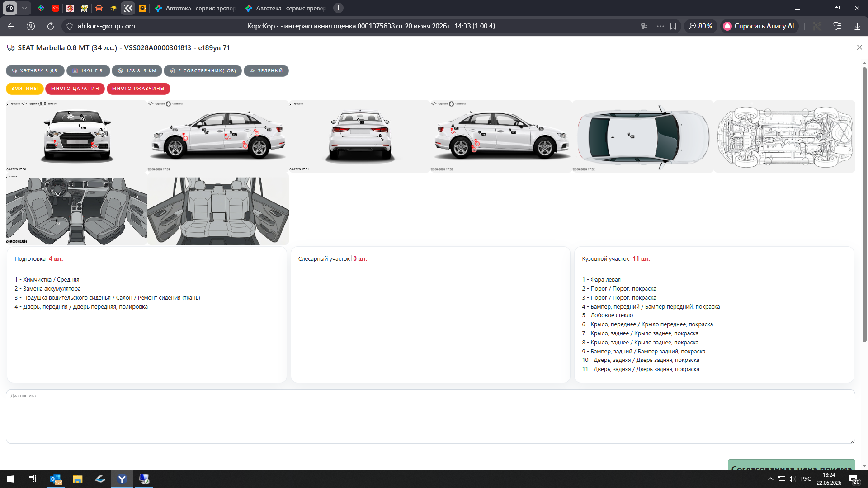Open the Yandex home button
The width and height of the screenshot is (868, 488).
tap(31, 26)
